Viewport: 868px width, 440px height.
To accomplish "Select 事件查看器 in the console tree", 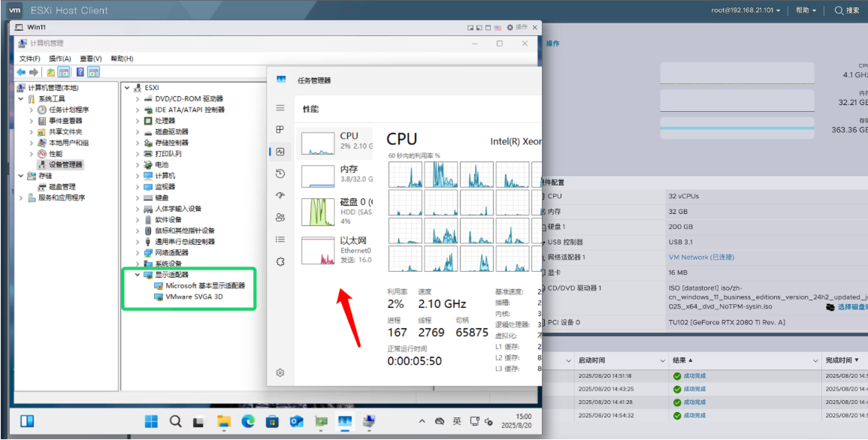I will coord(65,120).
